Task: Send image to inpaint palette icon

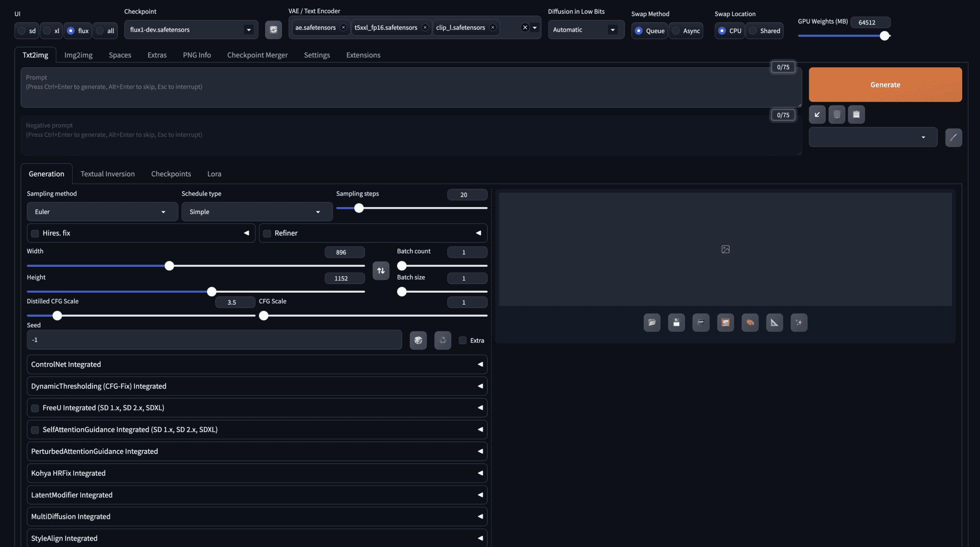Action: click(750, 322)
